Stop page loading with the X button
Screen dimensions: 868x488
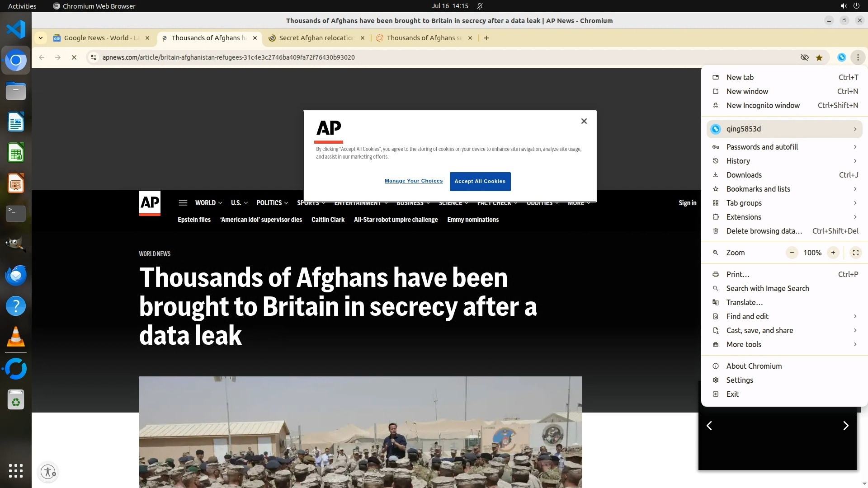point(74,57)
